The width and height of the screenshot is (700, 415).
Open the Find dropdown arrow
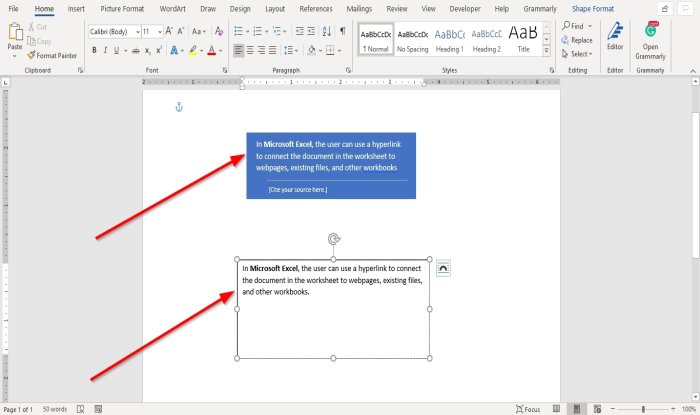tap(590, 26)
